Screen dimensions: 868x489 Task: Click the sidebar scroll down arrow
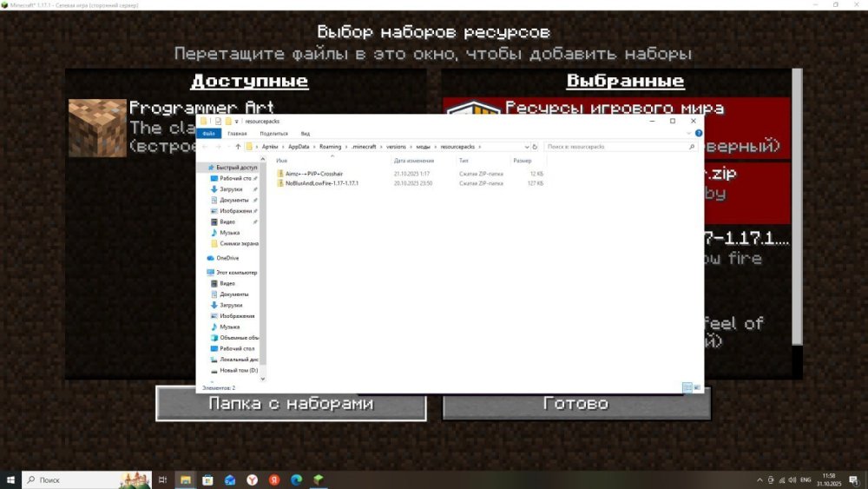pos(262,379)
